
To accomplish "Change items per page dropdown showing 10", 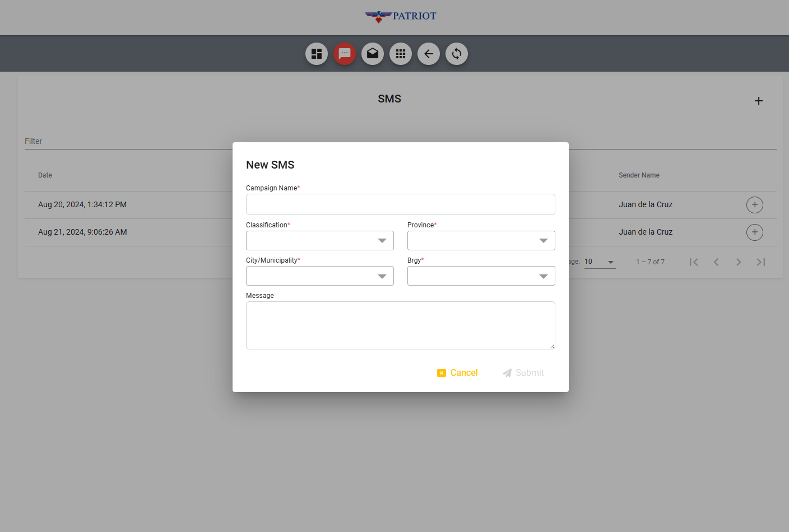I will pos(600,262).
